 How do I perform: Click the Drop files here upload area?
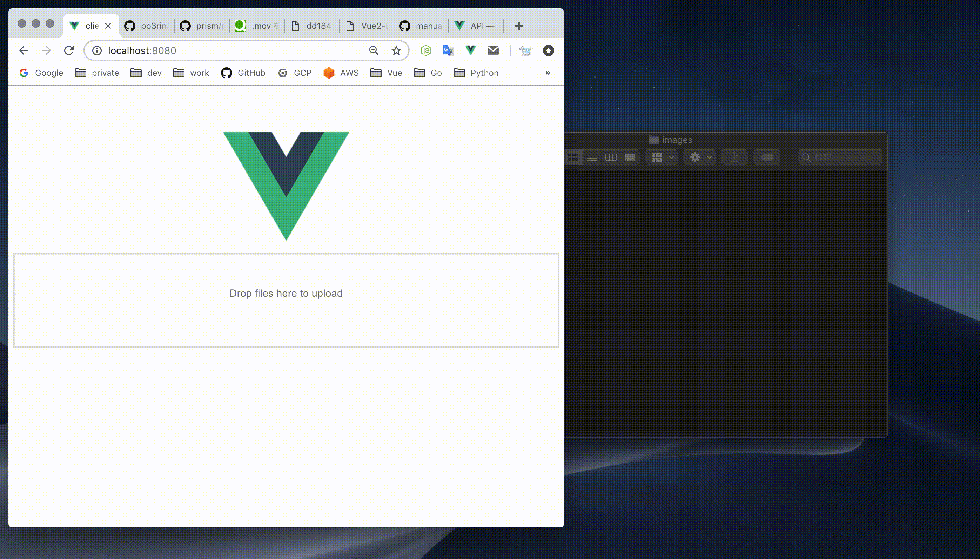(286, 300)
